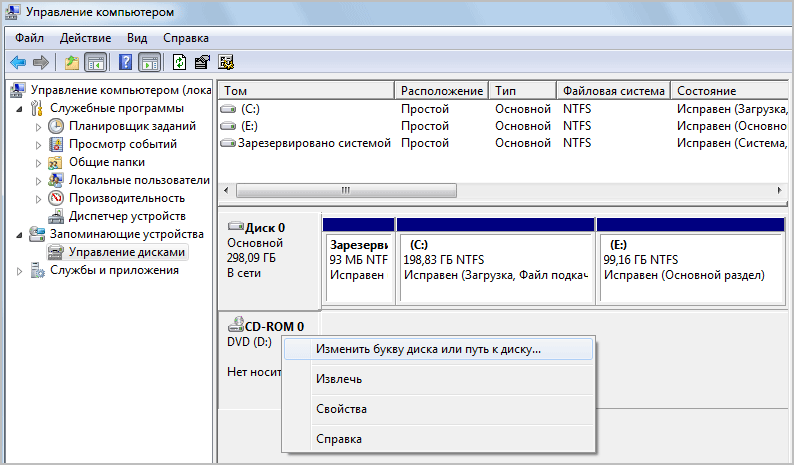The image size is (794, 465).
Task: Click the 298,09 ГБ size under Диск 0
Action: [251, 258]
